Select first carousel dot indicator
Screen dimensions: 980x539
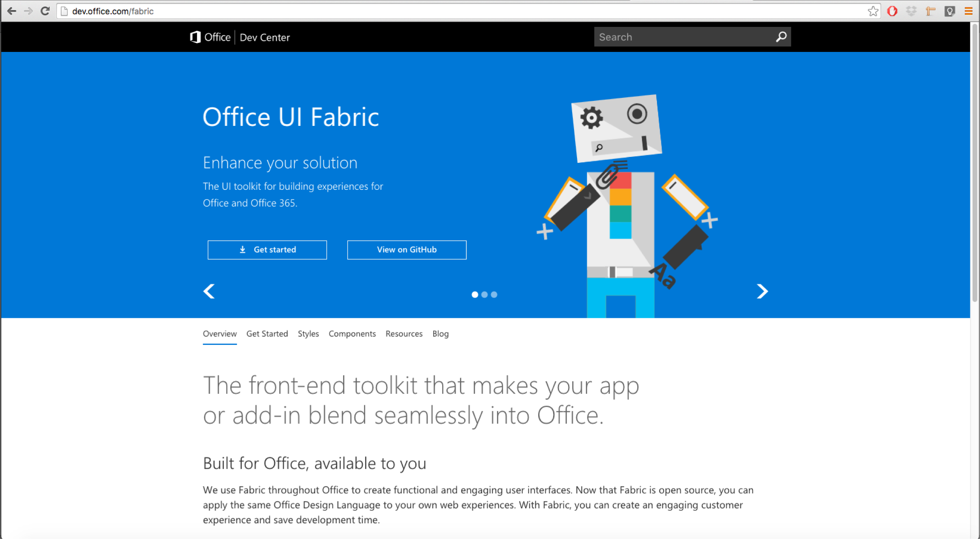point(475,294)
